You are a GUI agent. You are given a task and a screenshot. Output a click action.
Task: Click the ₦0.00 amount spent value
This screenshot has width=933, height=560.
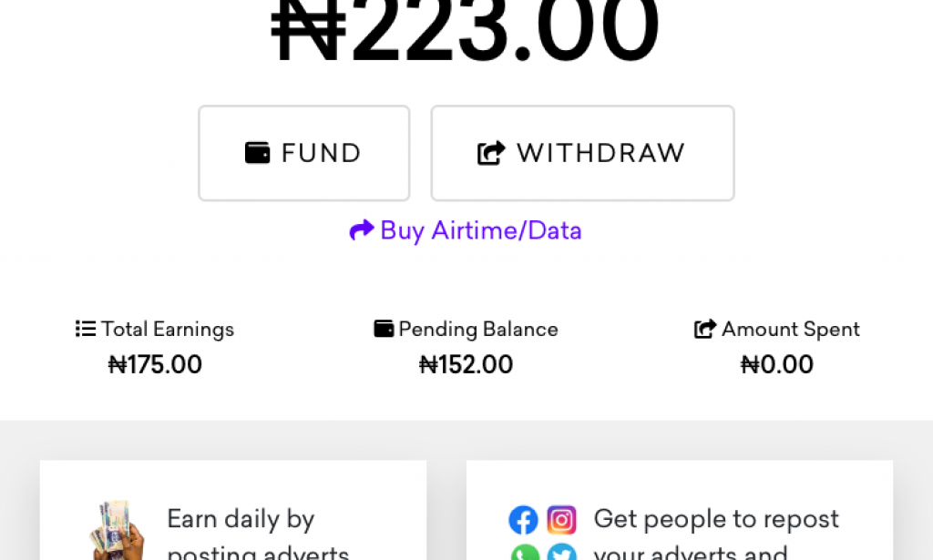click(776, 365)
